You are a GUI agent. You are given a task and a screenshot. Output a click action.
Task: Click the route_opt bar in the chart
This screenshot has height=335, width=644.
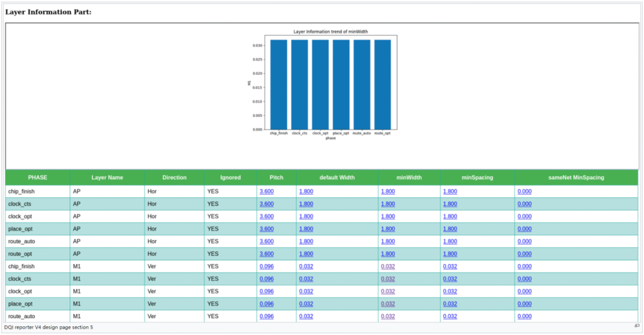tap(382, 84)
